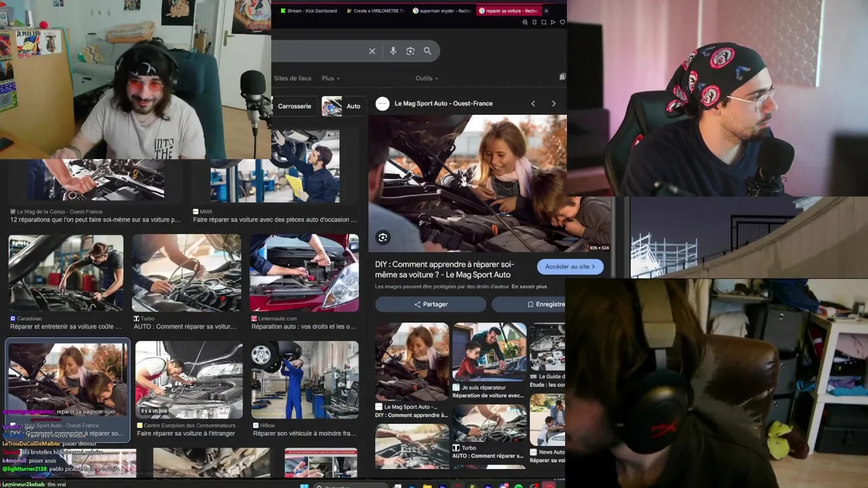Viewport: 868px width, 488px height.
Task: Click 'Réparation de voiture avec' related caption
Action: [x=488, y=396]
